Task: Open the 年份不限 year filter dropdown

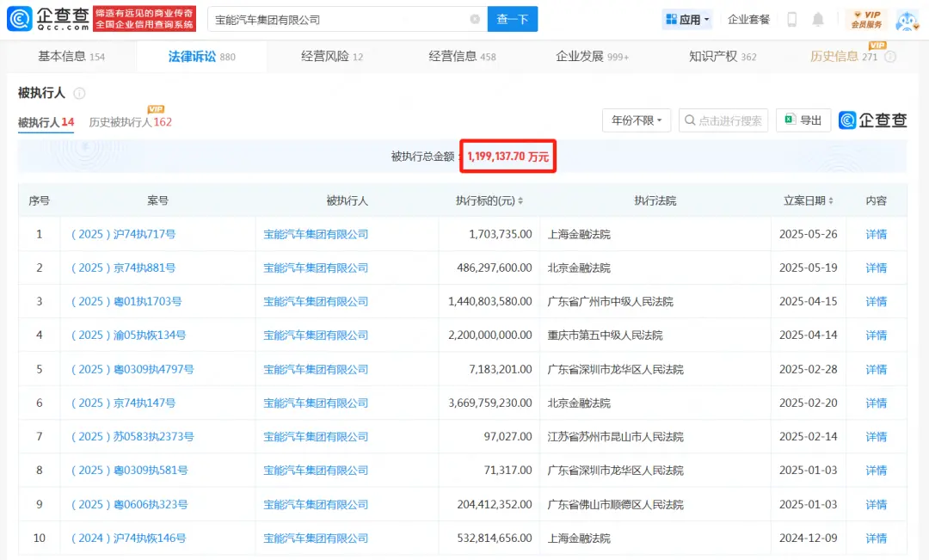Action: (637, 120)
